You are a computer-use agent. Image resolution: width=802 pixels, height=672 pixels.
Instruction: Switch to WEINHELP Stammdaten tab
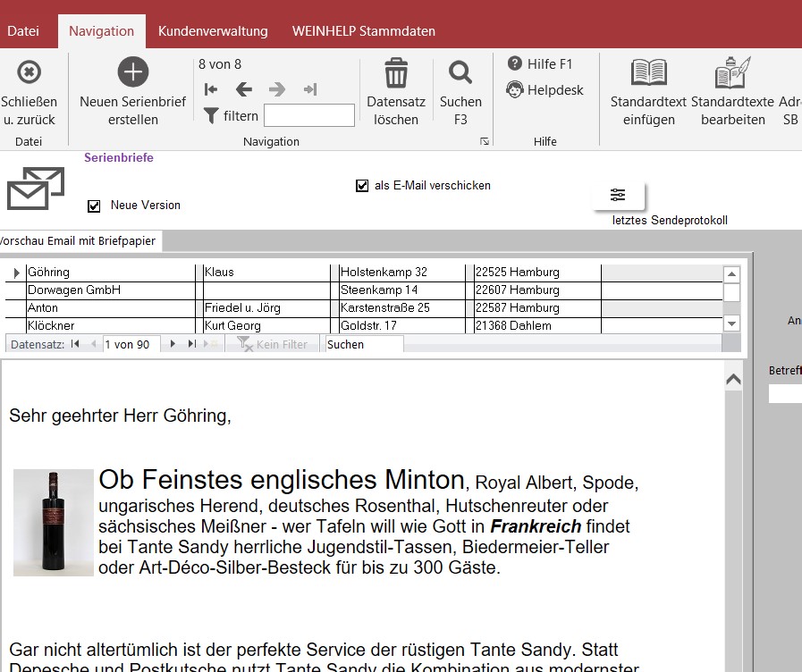tap(363, 31)
